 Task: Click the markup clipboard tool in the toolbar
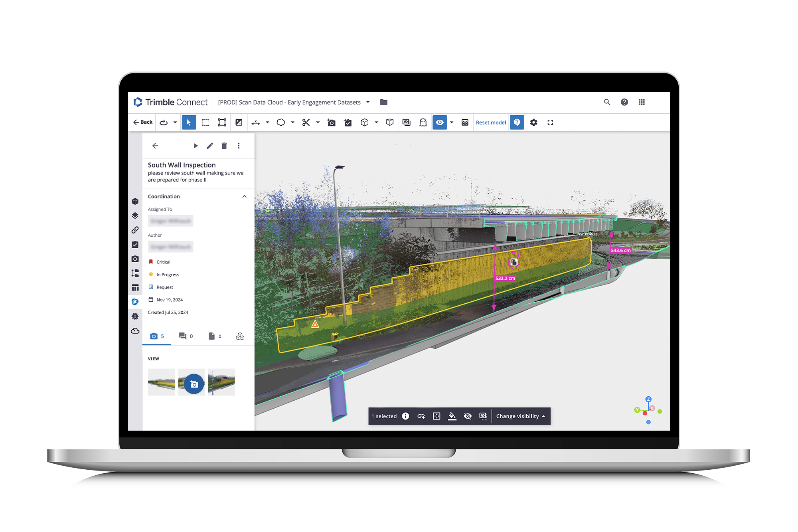(x=348, y=123)
